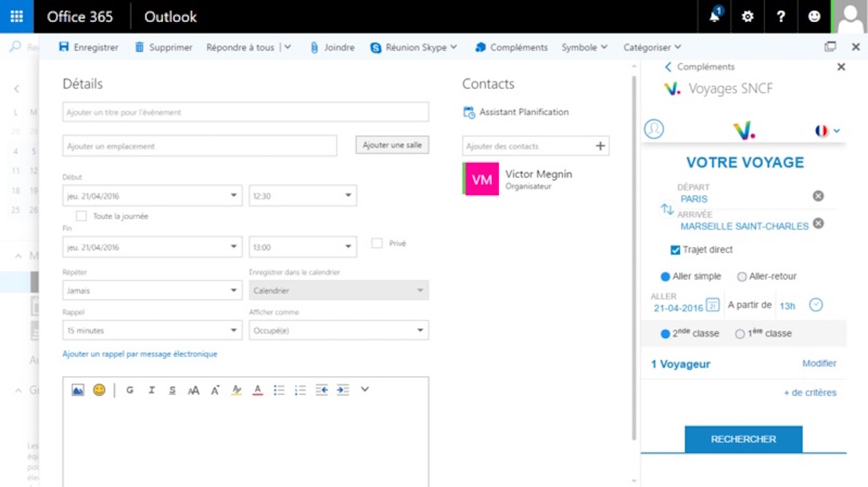Add contact with the plus icon
Image resolution: width=868 pixels, height=487 pixels.
pos(600,146)
